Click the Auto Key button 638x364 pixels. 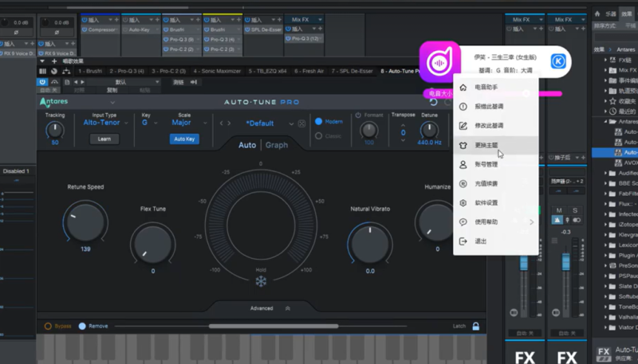(x=184, y=139)
